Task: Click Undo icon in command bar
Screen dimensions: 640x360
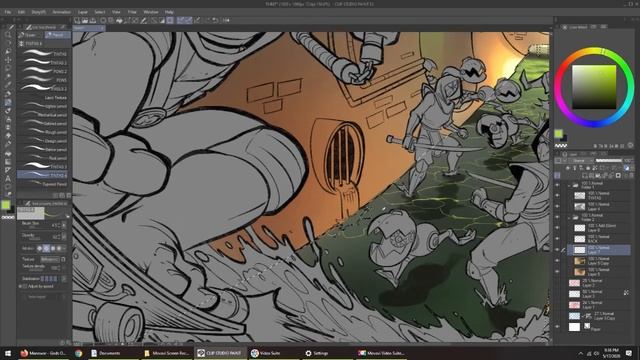Action: pos(215,20)
